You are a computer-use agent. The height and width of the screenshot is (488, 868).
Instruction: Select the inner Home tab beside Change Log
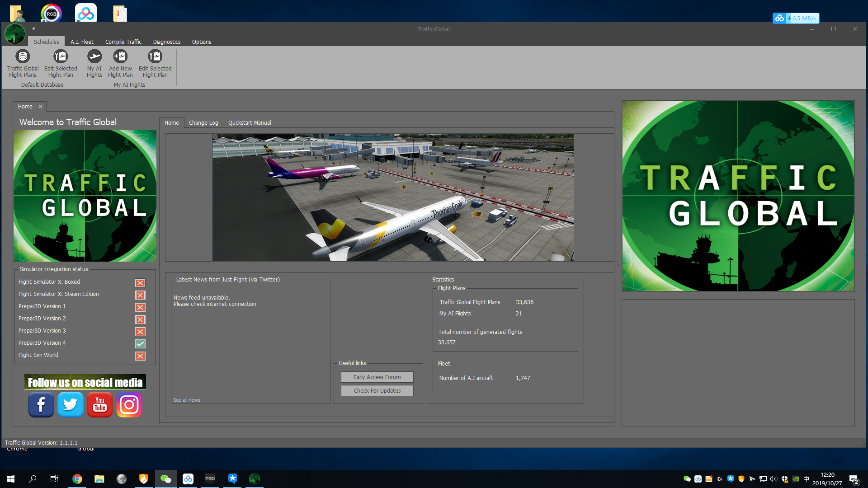pyautogui.click(x=171, y=123)
